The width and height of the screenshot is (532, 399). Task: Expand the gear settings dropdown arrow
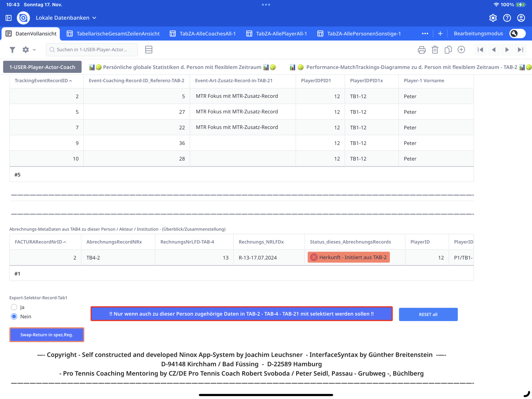(34, 50)
